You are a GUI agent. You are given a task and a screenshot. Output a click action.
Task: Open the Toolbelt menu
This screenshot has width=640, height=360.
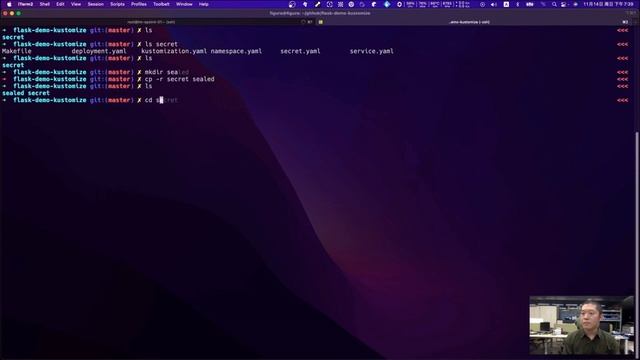(x=161, y=4)
